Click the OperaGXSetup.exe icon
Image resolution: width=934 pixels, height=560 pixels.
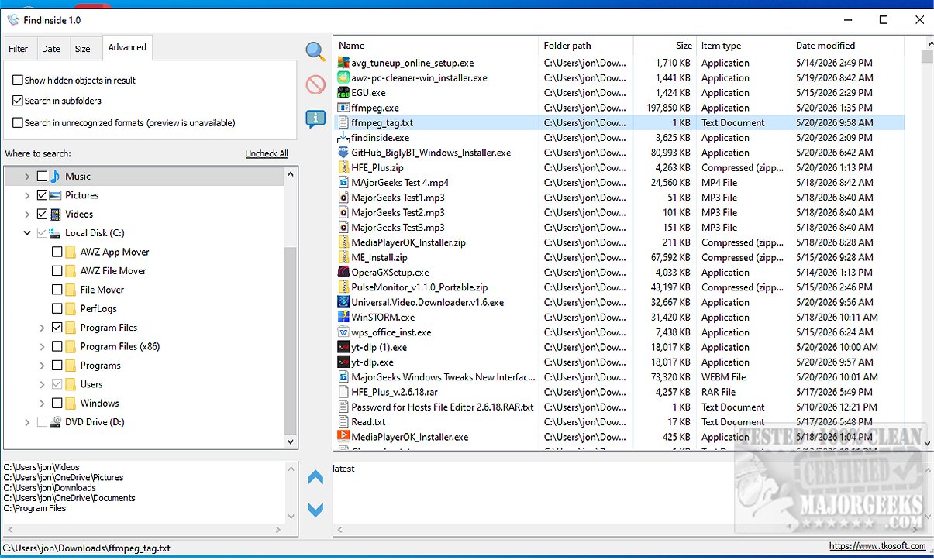(344, 273)
